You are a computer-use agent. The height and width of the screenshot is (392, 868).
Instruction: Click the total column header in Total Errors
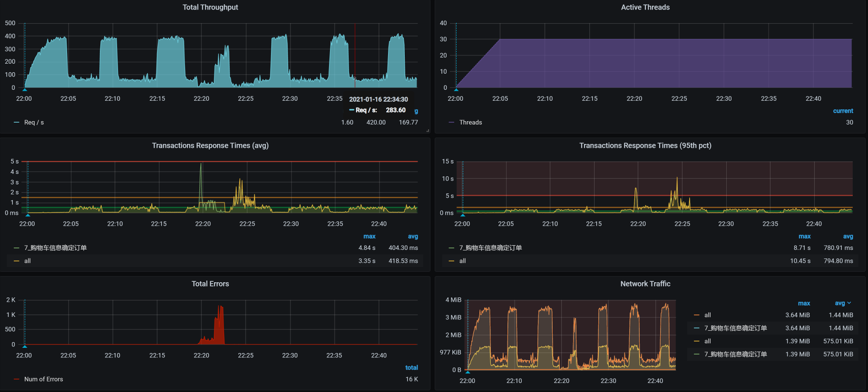(411, 368)
